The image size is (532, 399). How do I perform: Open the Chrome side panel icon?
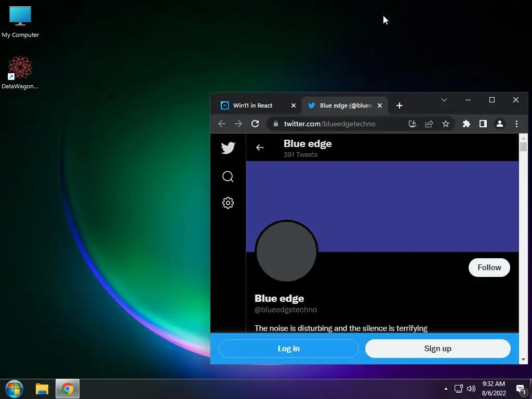pos(483,124)
